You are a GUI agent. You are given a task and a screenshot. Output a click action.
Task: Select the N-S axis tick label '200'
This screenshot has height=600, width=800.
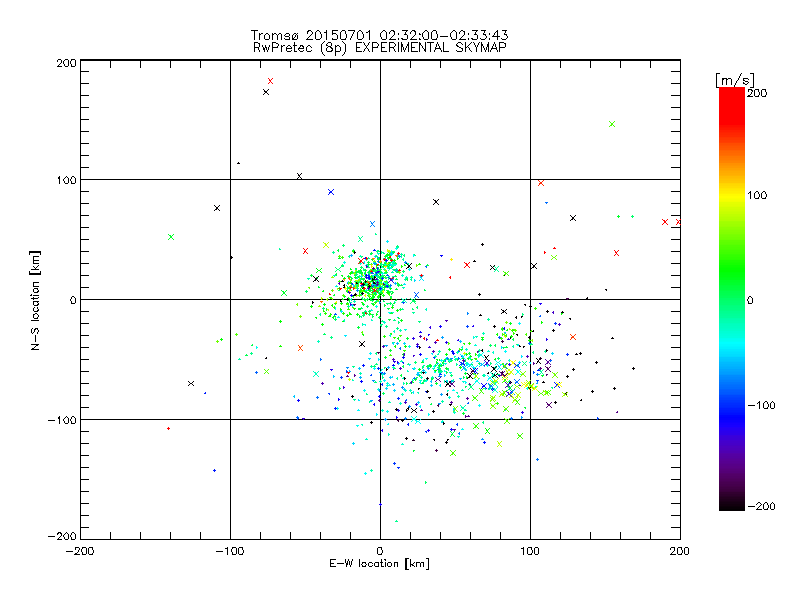click(66, 63)
